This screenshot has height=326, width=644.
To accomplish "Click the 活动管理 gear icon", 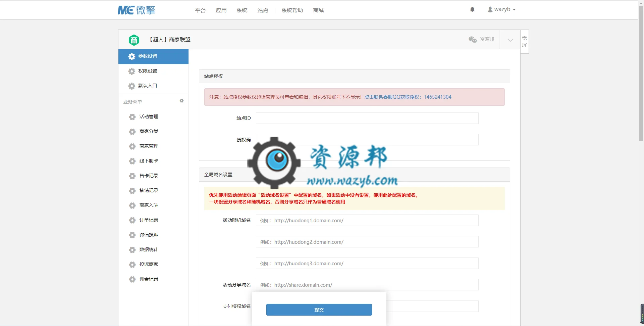I will click(132, 117).
